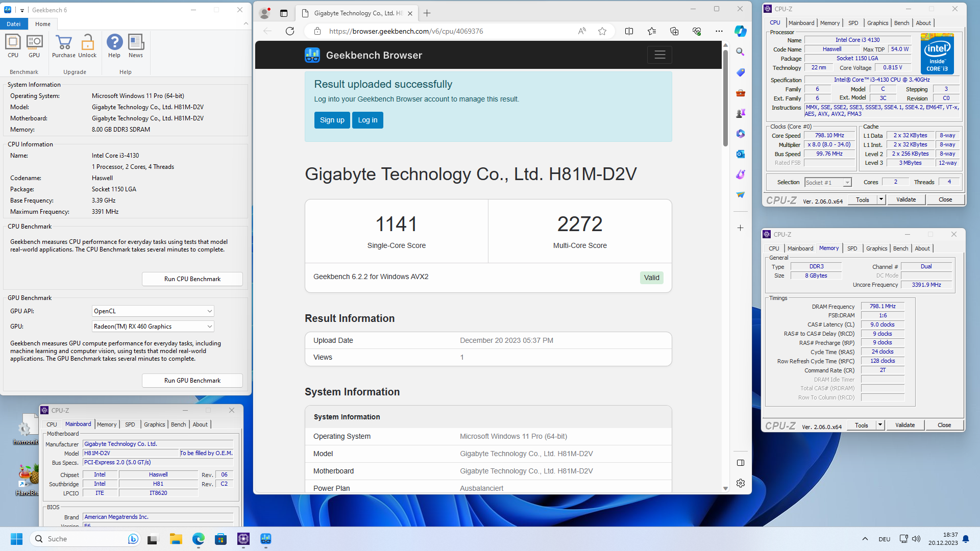The image size is (980, 551).
Task: Open the Edge sidebar Outlook icon
Action: point(741,154)
